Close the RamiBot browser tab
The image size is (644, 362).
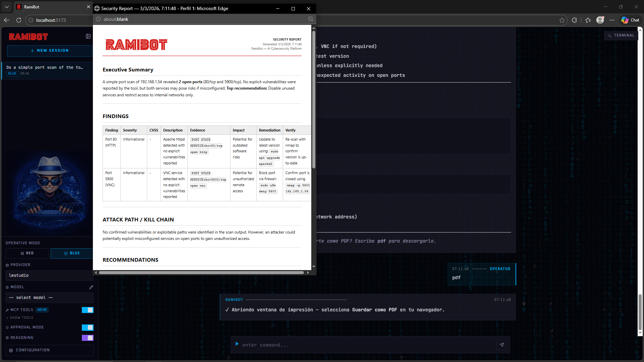pos(89,7)
